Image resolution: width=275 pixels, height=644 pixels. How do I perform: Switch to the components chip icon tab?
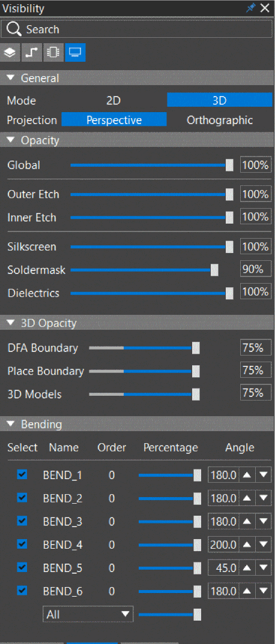pyautogui.click(x=53, y=53)
